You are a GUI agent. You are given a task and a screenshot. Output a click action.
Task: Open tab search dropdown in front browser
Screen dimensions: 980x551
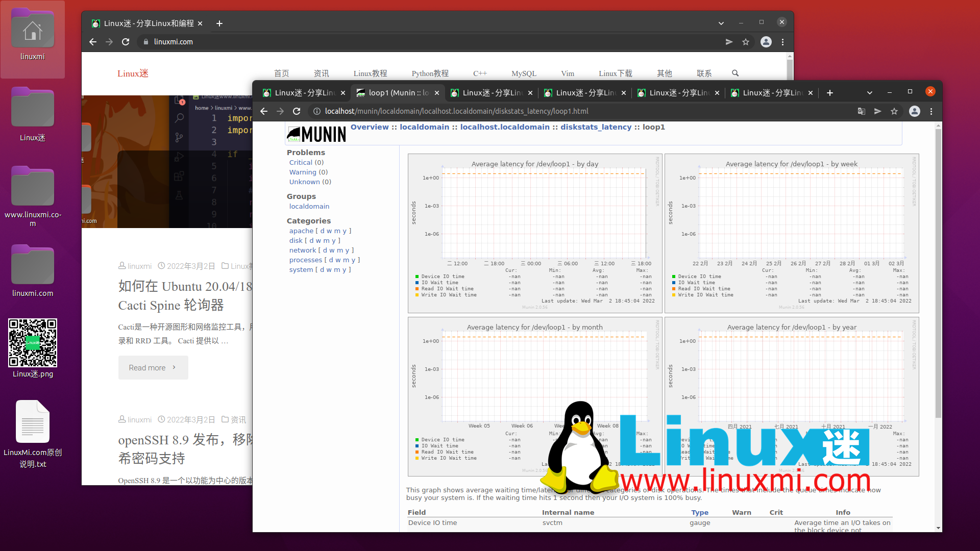[870, 93]
